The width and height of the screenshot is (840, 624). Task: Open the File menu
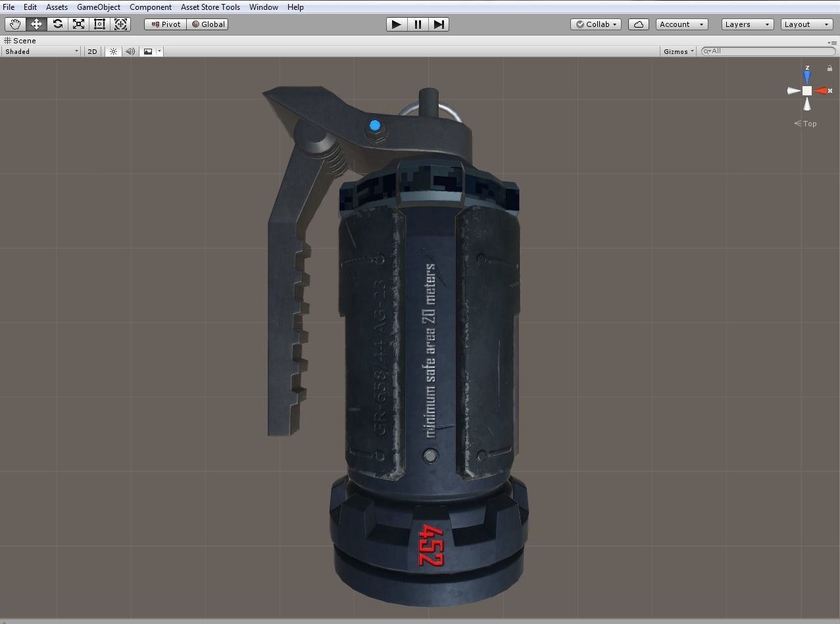tap(9, 7)
